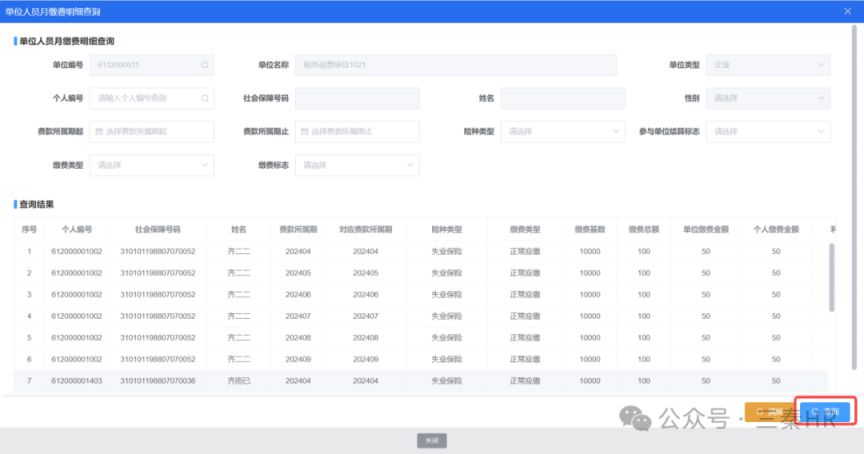This screenshot has width=864, height=454.
Task: Click the blue 查询 button
Action: pyautogui.click(x=825, y=412)
